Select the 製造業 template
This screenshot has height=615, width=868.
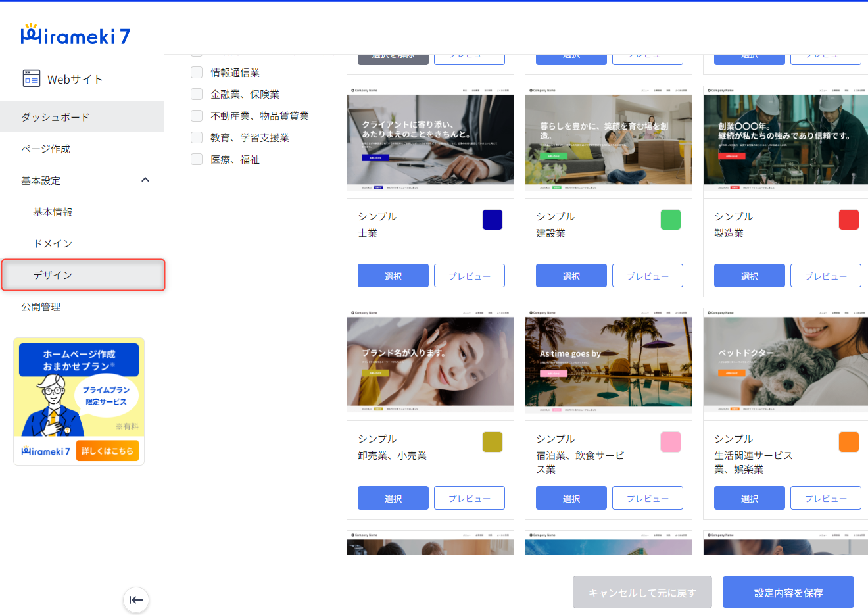(750, 276)
